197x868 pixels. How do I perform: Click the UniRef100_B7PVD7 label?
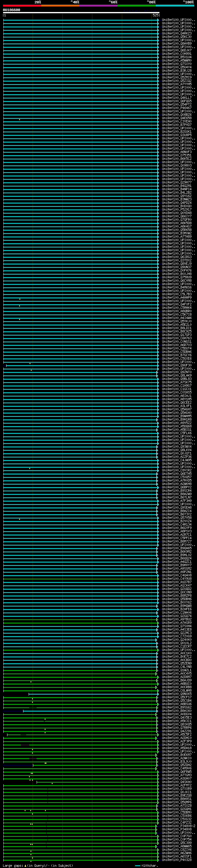tap(177, 125)
